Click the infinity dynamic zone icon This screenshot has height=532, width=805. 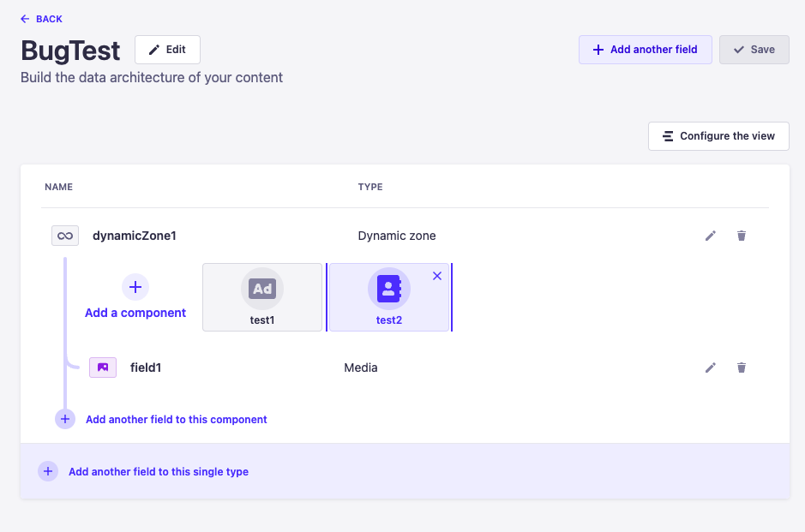65,236
